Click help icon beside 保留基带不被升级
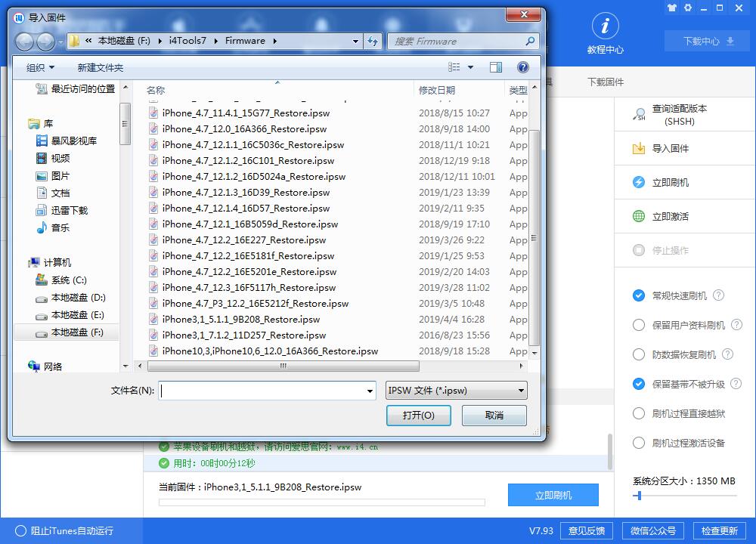The image size is (756, 544). click(x=736, y=384)
